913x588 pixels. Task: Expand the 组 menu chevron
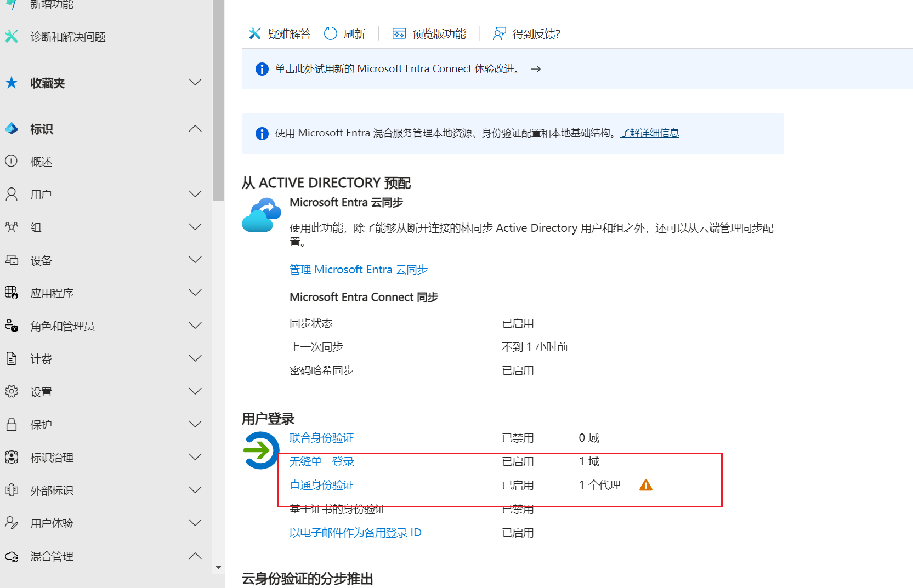coord(195,227)
